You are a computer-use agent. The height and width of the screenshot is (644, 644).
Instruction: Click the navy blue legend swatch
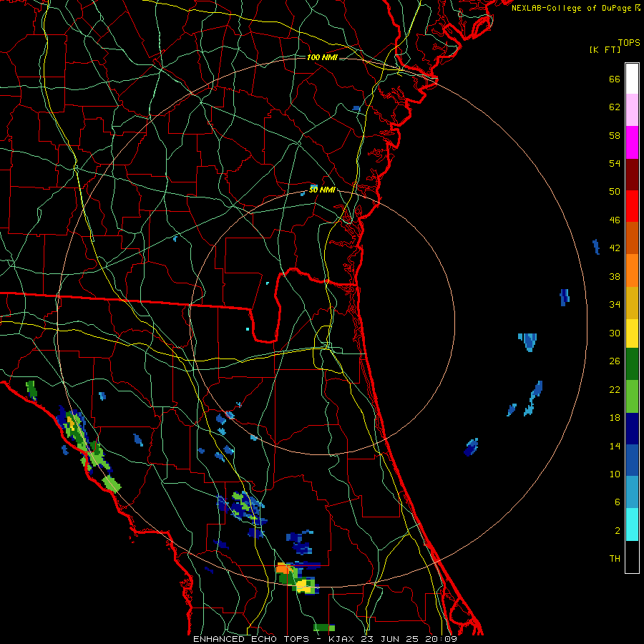632,429
